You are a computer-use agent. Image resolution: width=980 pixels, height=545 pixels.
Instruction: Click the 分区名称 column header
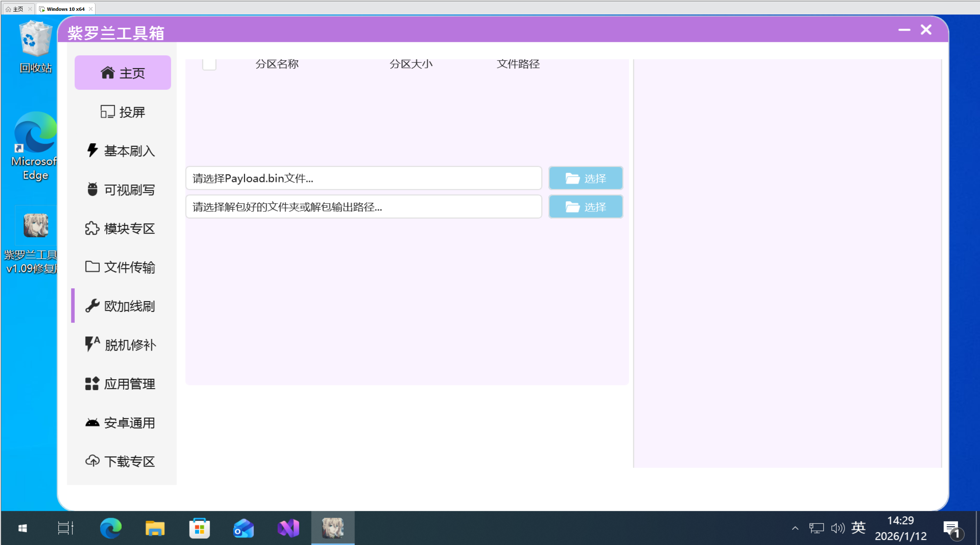277,64
